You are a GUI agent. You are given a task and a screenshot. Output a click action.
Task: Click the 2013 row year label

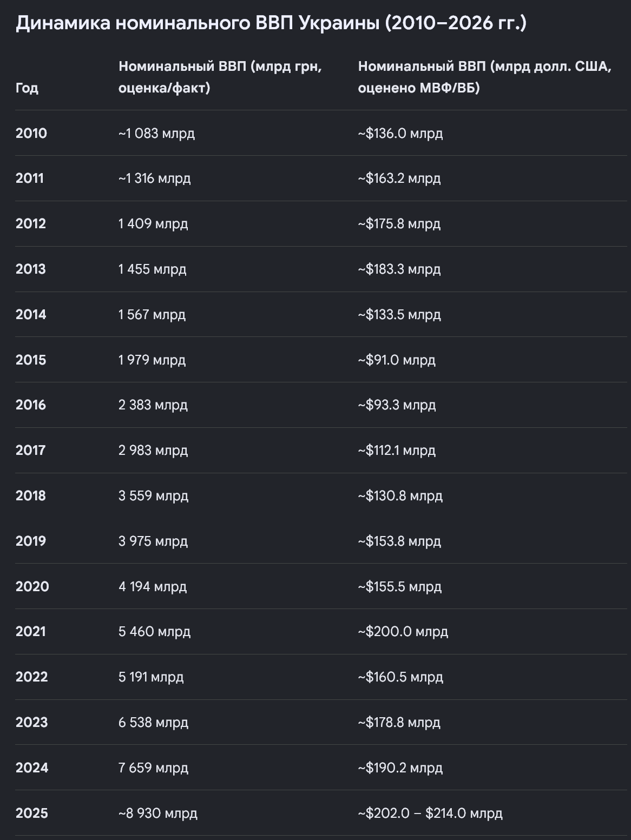coord(31,269)
